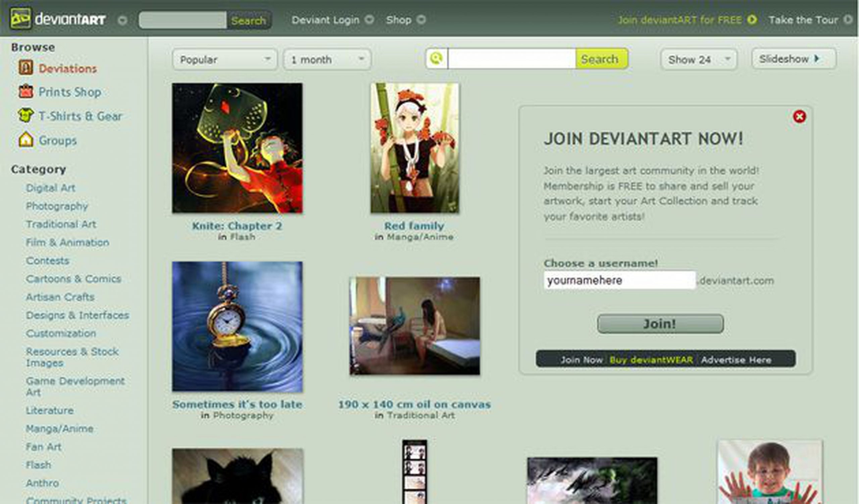Select the Deviations icon in the Browse sidebar
This screenshot has height=504, width=859.
click(x=26, y=68)
